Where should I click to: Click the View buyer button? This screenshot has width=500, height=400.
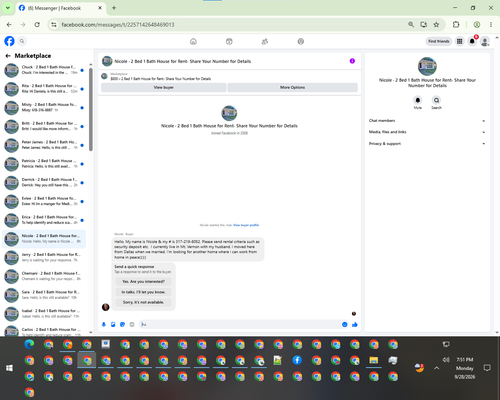[164, 87]
